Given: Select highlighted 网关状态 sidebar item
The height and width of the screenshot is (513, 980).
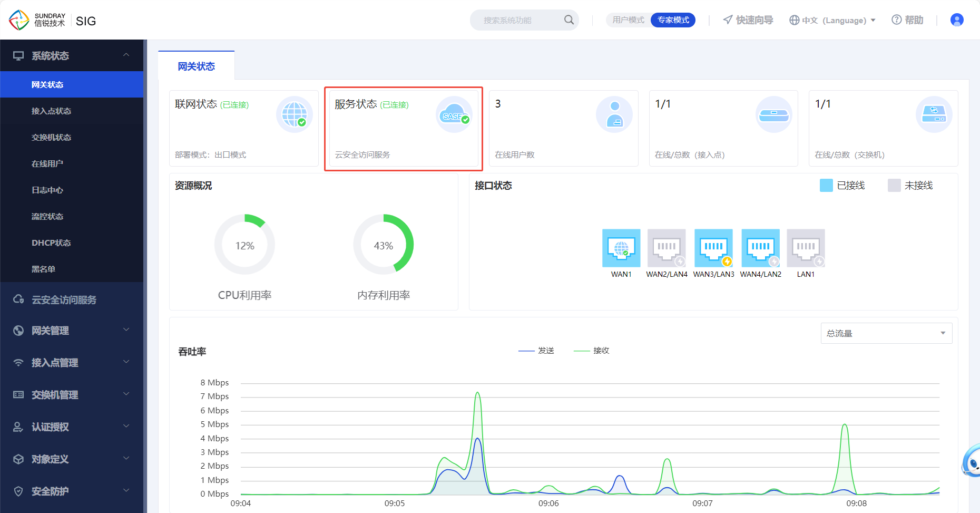Looking at the screenshot, I should tap(72, 84).
